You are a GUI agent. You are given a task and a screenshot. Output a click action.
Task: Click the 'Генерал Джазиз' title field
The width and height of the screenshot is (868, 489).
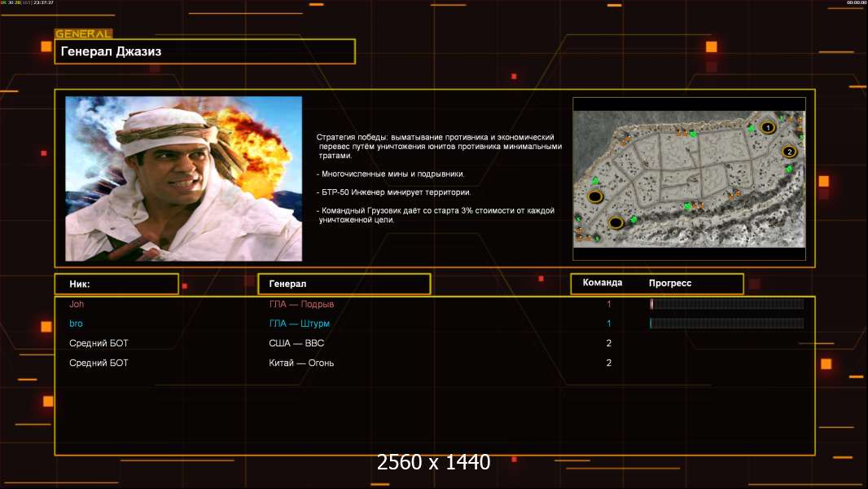(x=204, y=51)
